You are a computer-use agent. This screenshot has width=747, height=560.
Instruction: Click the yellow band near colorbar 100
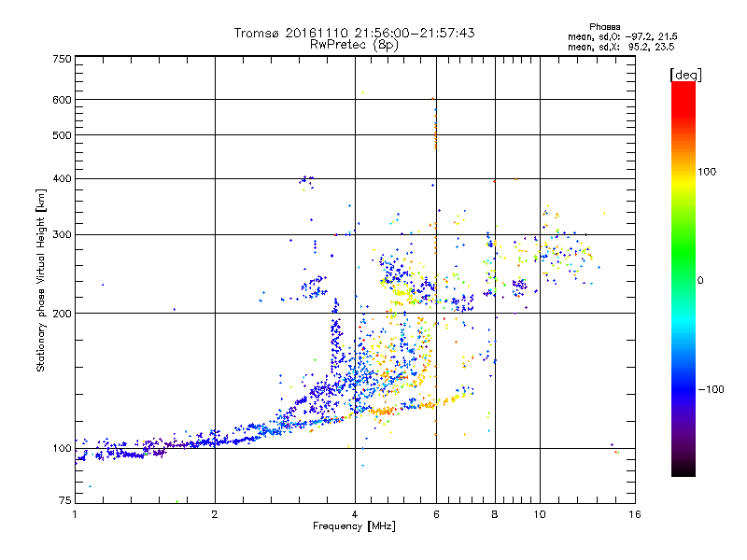click(684, 183)
